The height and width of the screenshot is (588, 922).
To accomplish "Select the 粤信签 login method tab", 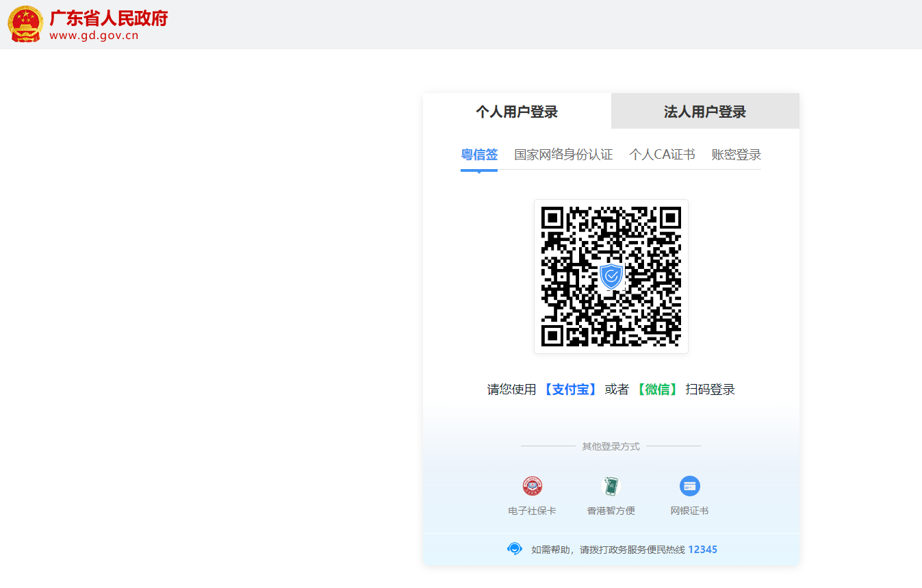I will [x=479, y=155].
